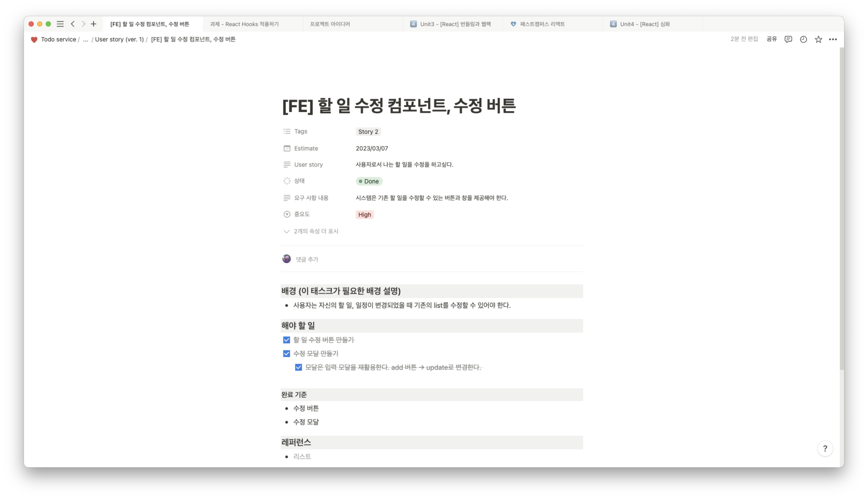The image size is (868, 499).
Task: Click the 중요도 select icon
Action: click(287, 214)
